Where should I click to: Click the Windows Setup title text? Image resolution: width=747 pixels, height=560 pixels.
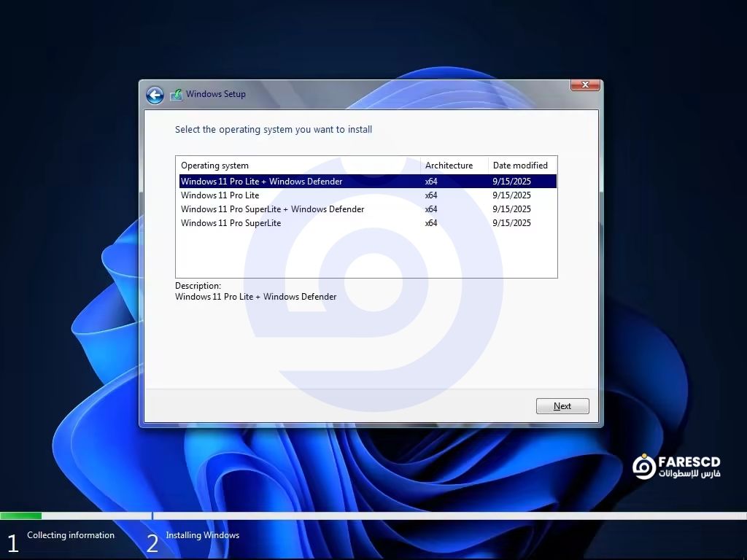[x=215, y=94]
